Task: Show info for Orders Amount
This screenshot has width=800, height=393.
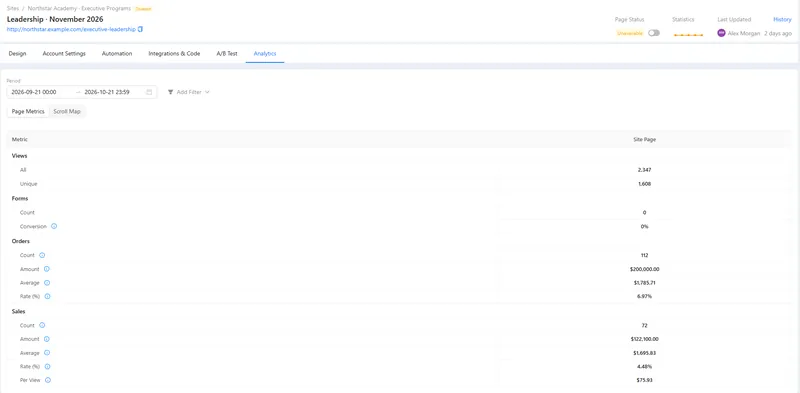Action: [x=46, y=269]
